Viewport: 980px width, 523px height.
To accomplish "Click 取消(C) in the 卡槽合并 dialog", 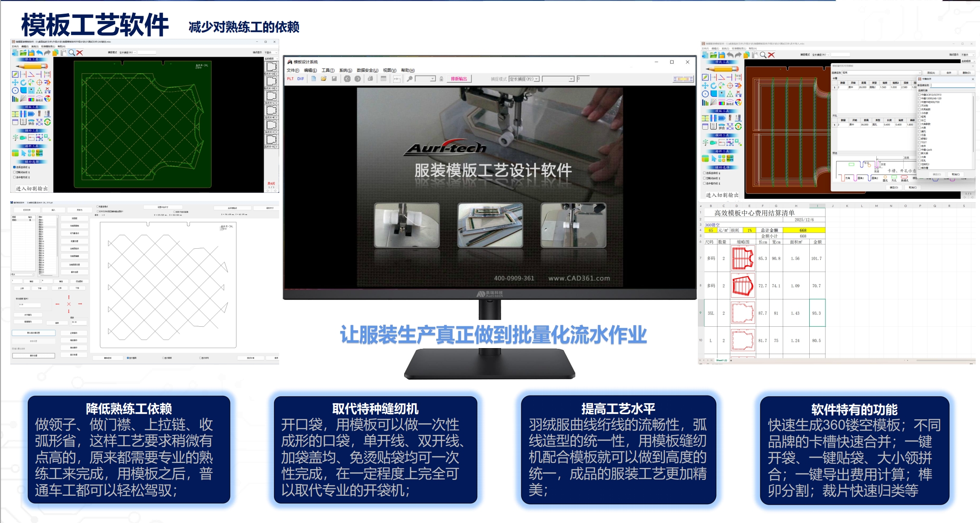I will click(x=956, y=174).
